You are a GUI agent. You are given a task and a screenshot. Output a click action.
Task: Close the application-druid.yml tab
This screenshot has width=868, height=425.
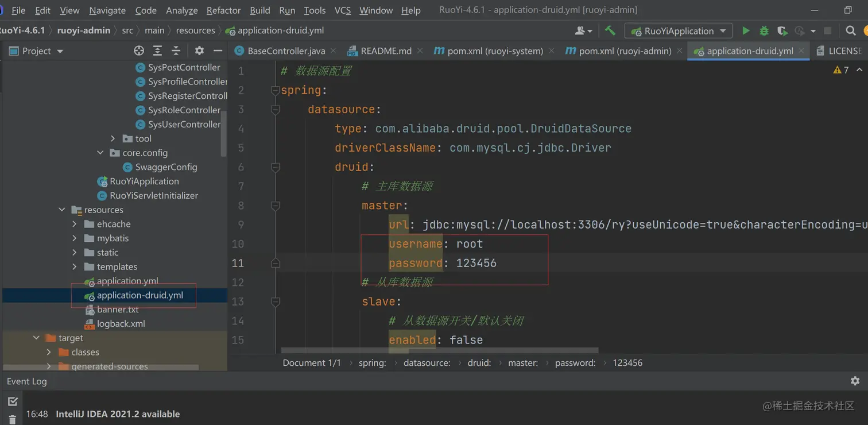click(x=801, y=51)
